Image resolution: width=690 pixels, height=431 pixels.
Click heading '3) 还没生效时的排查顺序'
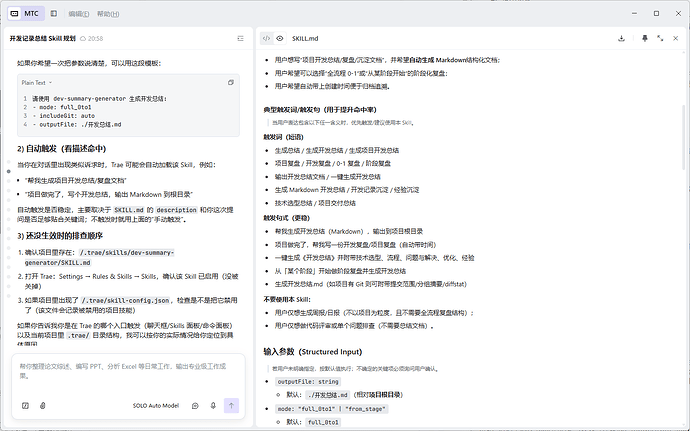60,236
